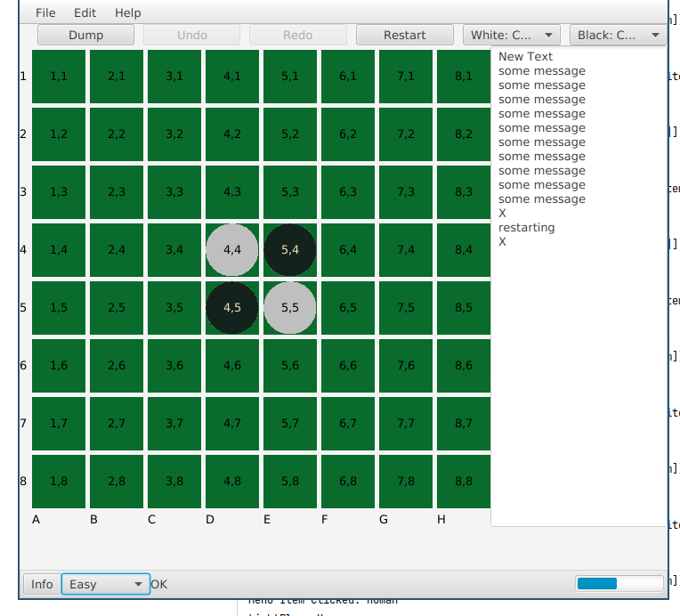Click board square 3,5
The image size is (680, 616).
[x=174, y=308]
